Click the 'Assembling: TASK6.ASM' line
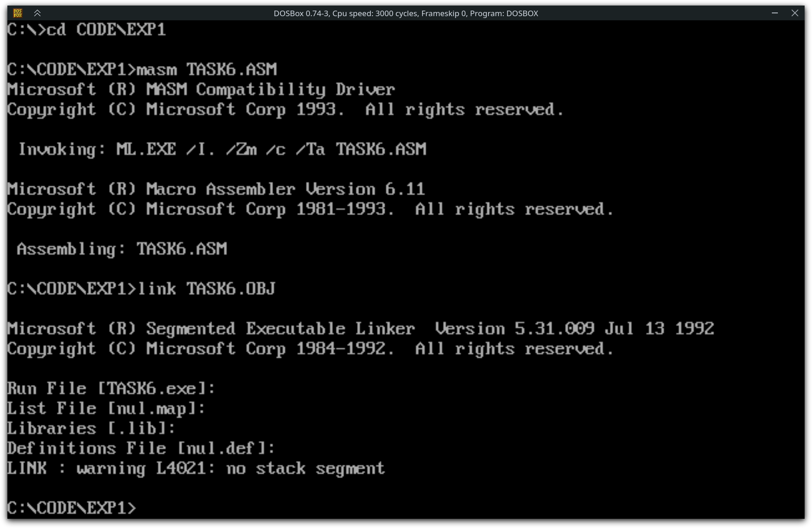 122,249
